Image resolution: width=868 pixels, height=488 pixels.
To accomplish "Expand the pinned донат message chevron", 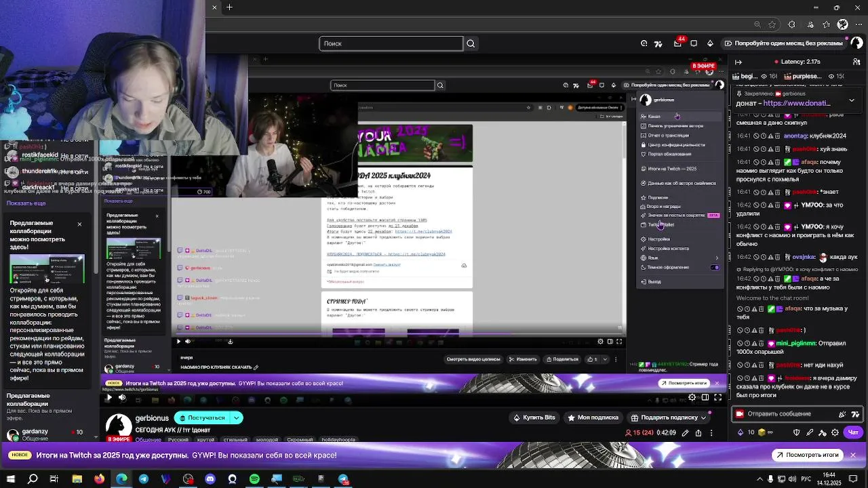I will coord(852,100).
